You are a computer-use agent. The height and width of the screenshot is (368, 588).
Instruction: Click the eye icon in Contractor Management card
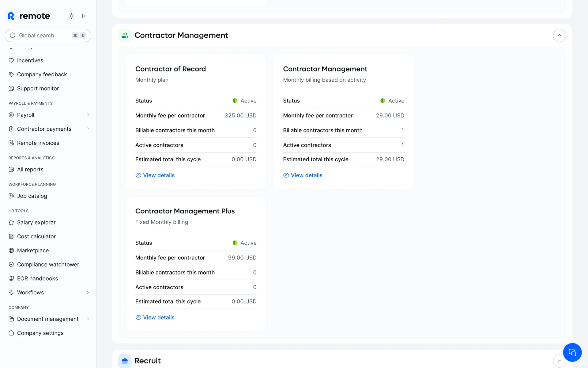[x=286, y=175]
